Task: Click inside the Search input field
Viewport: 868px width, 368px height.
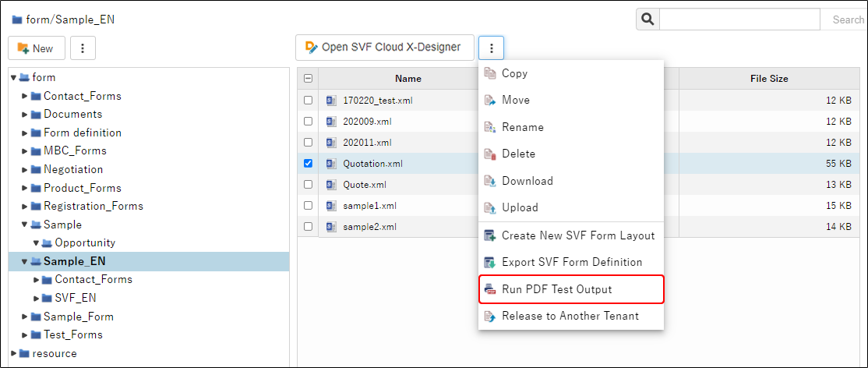Action: tap(739, 19)
